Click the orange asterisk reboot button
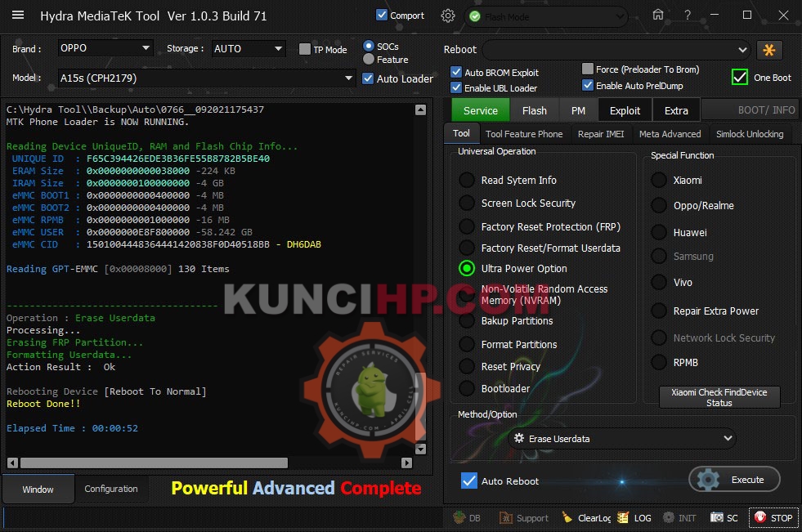The height and width of the screenshot is (532, 802). tap(768, 50)
